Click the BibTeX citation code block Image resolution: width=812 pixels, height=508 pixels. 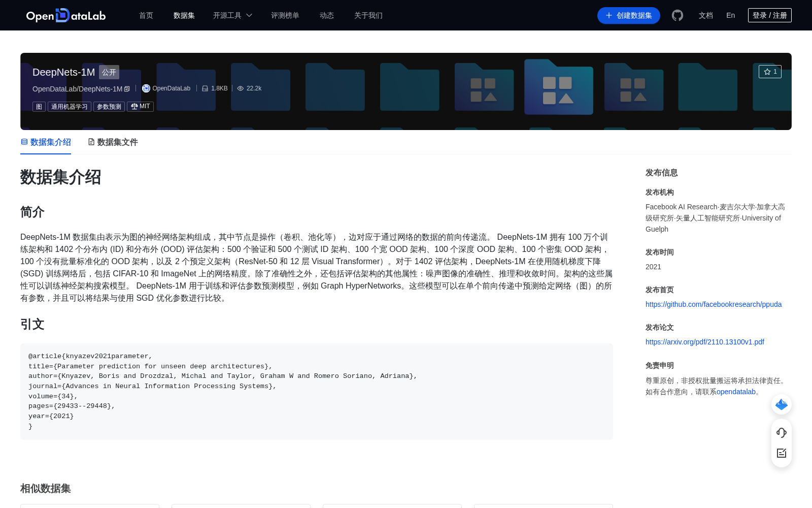(317, 392)
